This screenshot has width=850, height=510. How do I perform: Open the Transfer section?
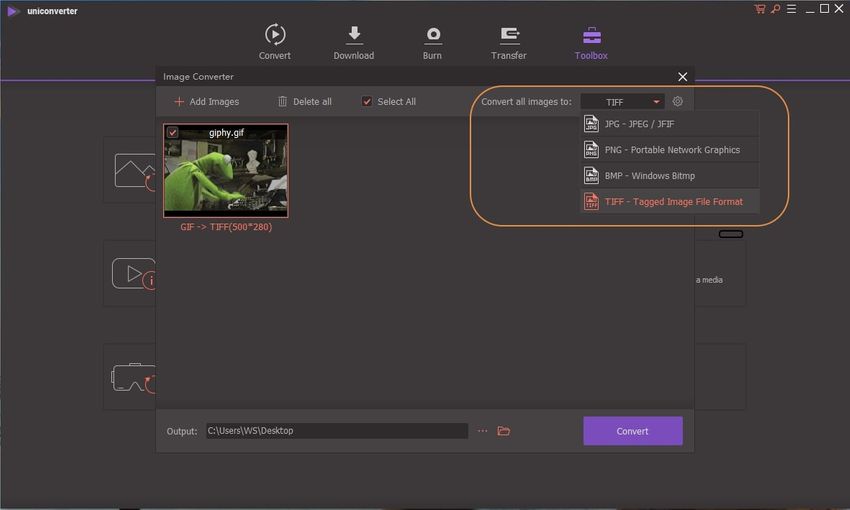(508, 42)
